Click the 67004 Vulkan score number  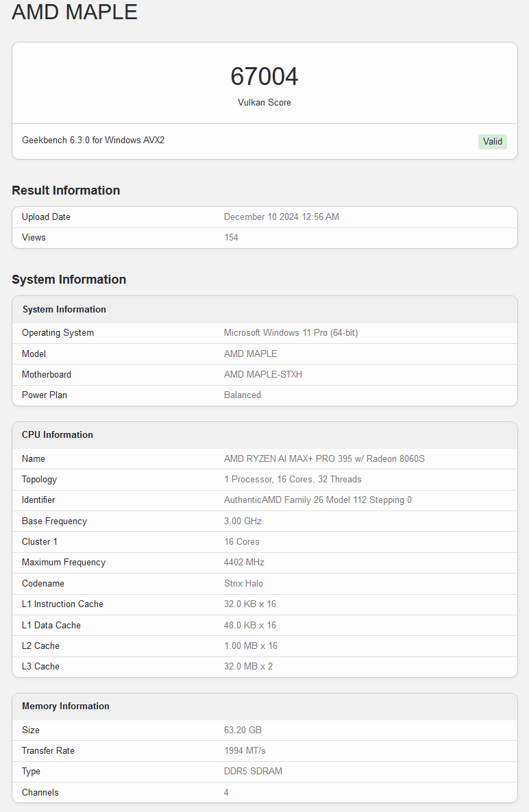click(264, 76)
